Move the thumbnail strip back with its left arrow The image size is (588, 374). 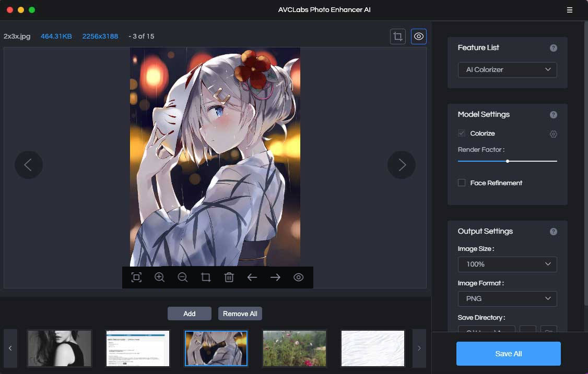click(10, 348)
